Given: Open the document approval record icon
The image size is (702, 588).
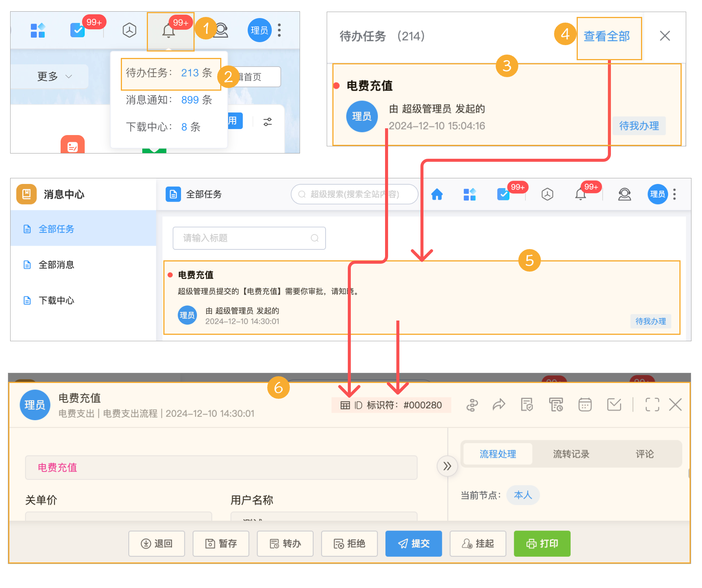Looking at the screenshot, I should tap(527, 405).
